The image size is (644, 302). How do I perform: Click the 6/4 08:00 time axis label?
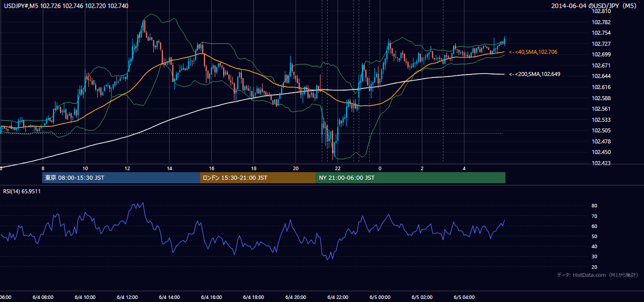click(x=43, y=297)
